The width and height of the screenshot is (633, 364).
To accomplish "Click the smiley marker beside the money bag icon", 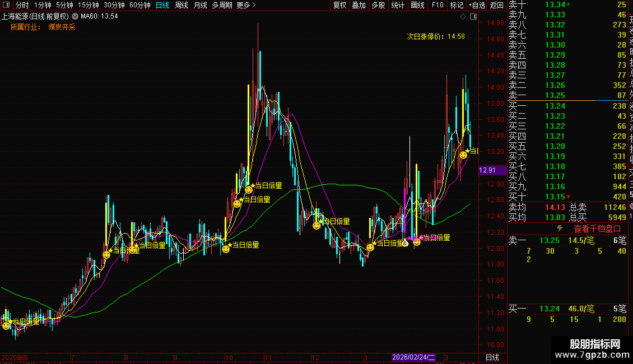I will point(417,242).
